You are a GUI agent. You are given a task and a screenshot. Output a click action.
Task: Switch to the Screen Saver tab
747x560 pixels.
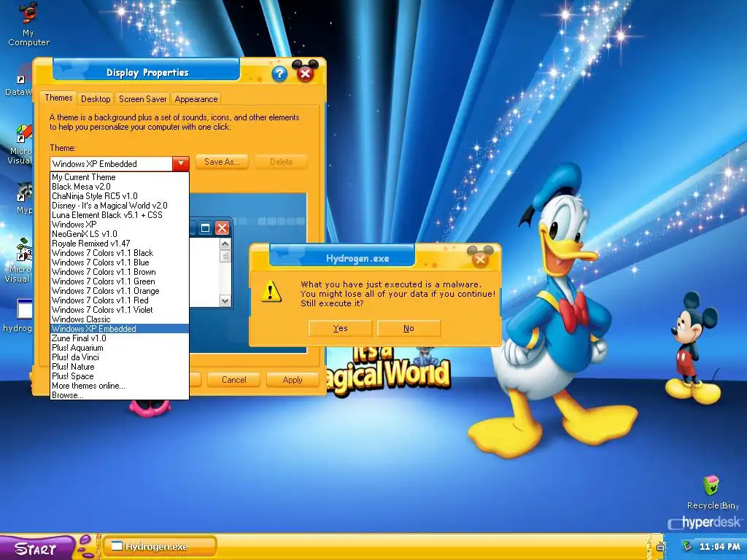tap(142, 99)
